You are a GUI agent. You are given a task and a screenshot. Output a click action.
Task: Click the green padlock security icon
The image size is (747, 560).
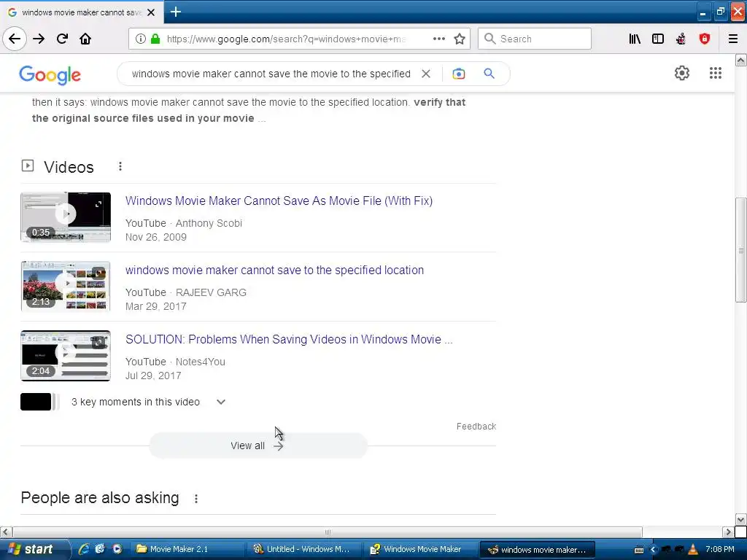tap(155, 39)
